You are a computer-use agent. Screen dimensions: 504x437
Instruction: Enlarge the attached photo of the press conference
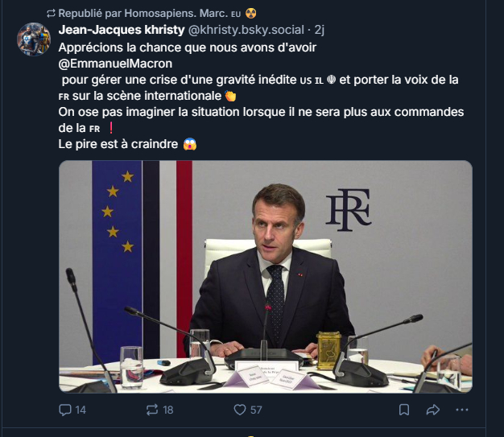click(266, 277)
